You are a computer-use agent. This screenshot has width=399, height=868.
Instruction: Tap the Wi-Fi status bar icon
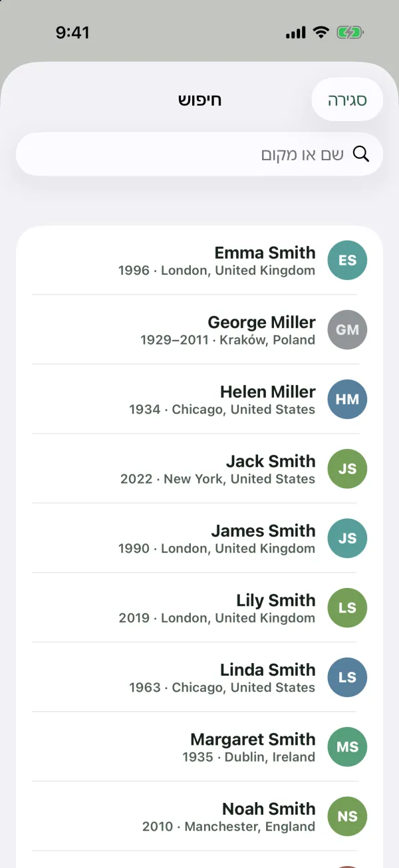pyautogui.click(x=321, y=32)
